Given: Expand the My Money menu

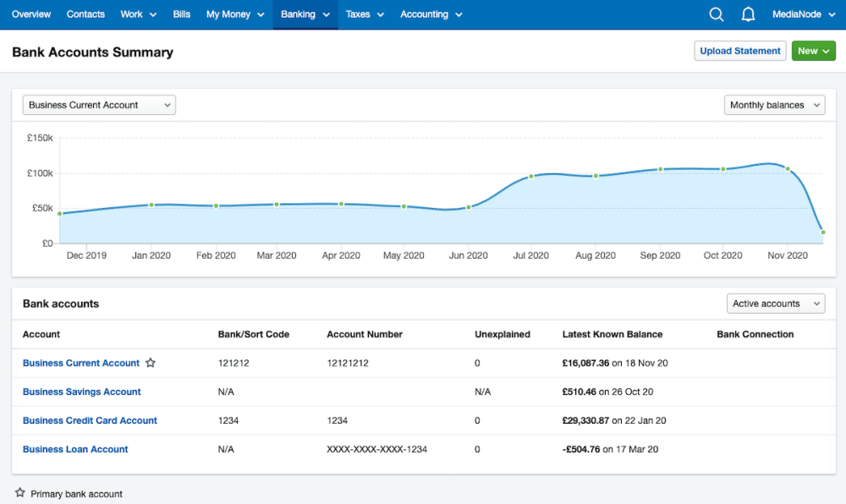Looking at the screenshot, I should pos(234,14).
